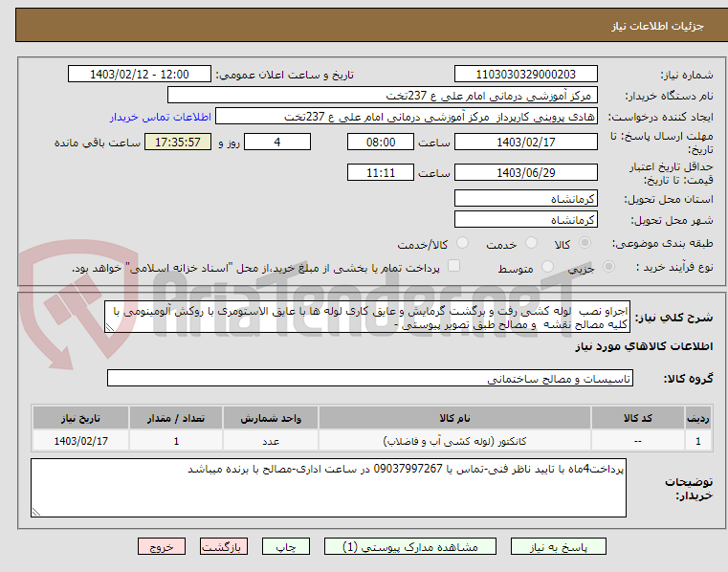Image resolution: width=728 pixels, height=572 pixels.
Task: Open مشاهده مدارک پیوستی (1) button
Action: tap(410, 546)
